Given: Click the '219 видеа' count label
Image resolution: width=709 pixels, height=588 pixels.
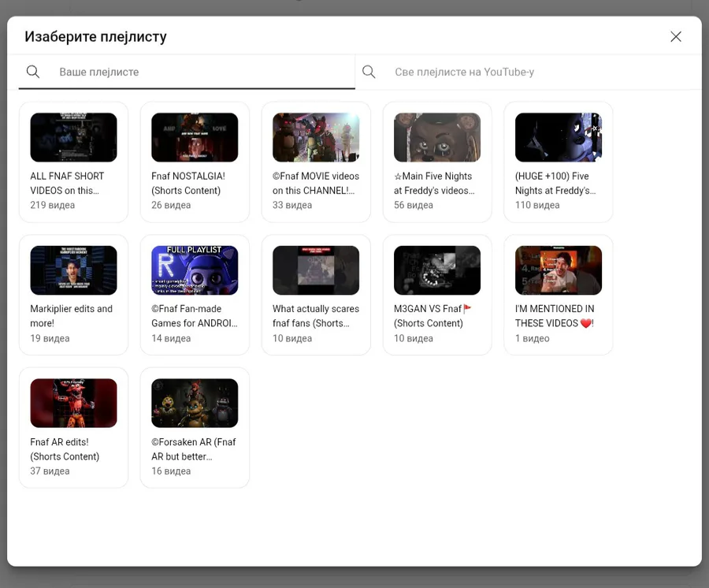Looking at the screenshot, I should pos(53,205).
